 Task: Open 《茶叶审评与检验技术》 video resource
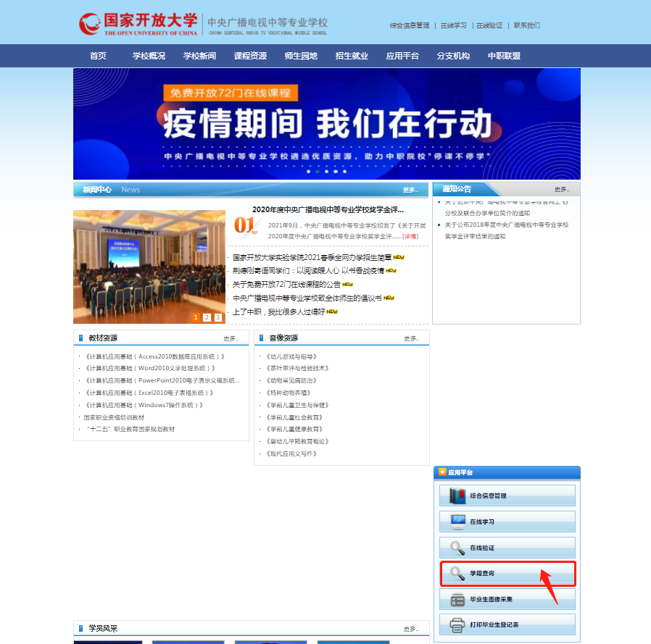pyautogui.click(x=297, y=368)
